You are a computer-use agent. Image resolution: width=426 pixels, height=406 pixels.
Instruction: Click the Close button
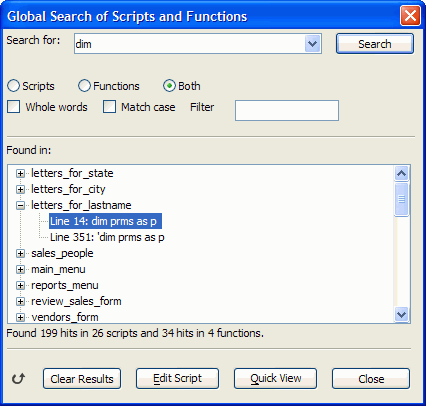[371, 379]
